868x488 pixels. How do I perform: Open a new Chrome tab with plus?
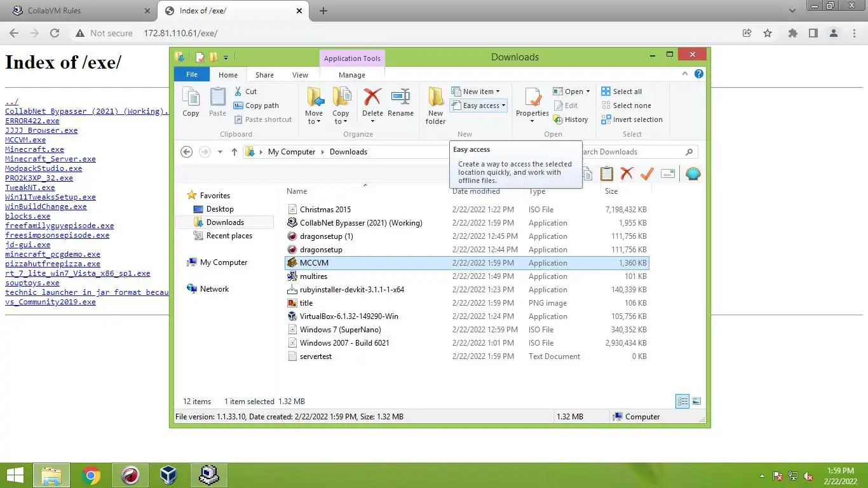[323, 11]
